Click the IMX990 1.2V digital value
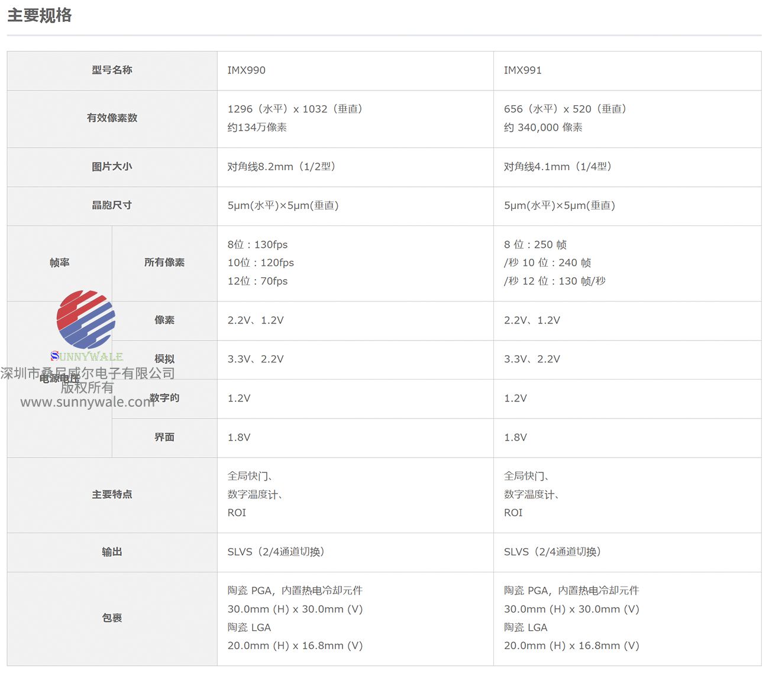 239,398
